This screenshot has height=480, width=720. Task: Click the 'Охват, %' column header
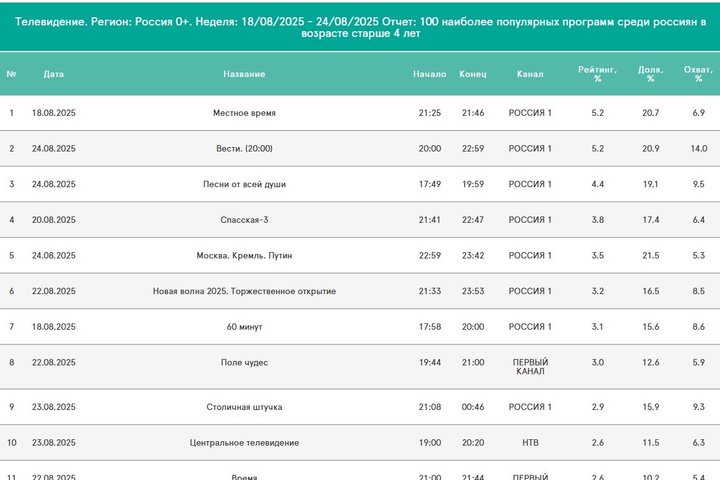(698, 74)
